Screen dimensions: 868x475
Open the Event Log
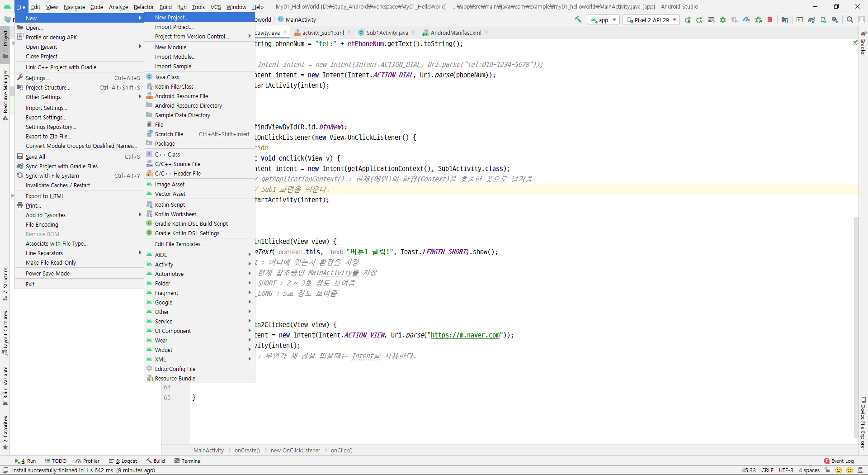[x=839, y=461]
